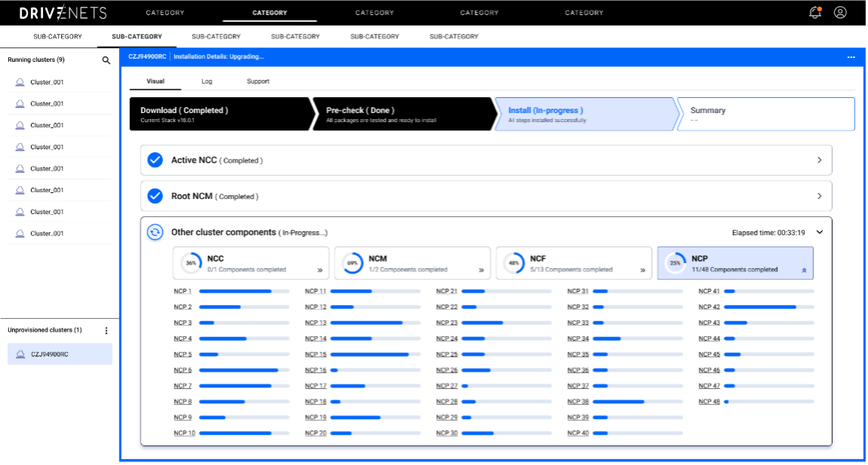Expand the Active NCC section chevron
This screenshot has height=465, width=868.
pyautogui.click(x=820, y=160)
